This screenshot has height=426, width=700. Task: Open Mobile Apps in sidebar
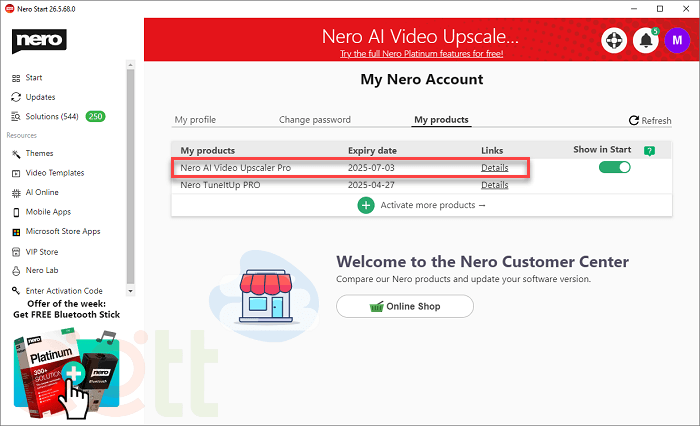pos(46,212)
